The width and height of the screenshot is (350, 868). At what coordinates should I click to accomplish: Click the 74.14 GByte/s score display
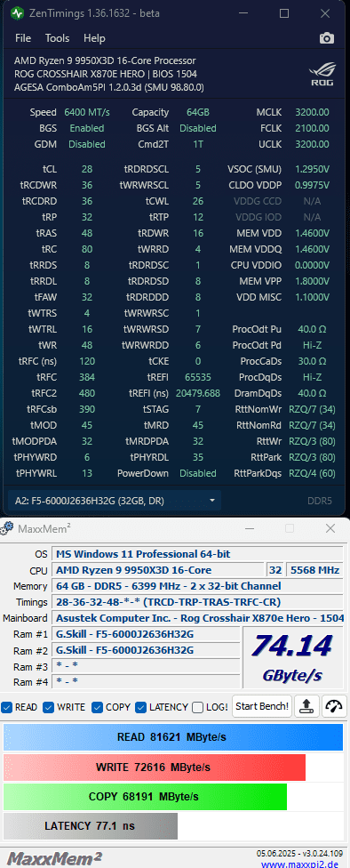[x=292, y=657]
